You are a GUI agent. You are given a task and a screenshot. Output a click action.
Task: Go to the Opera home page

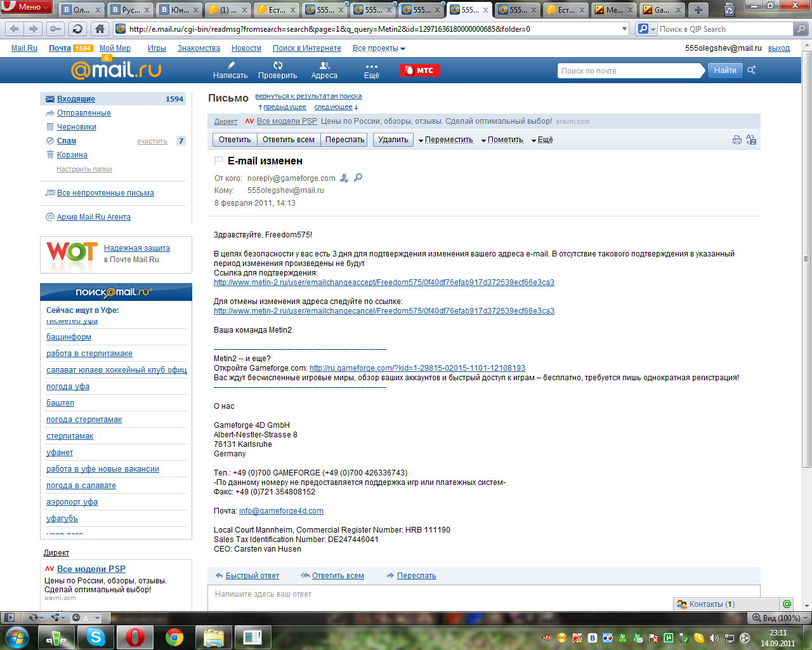click(100, 29)
